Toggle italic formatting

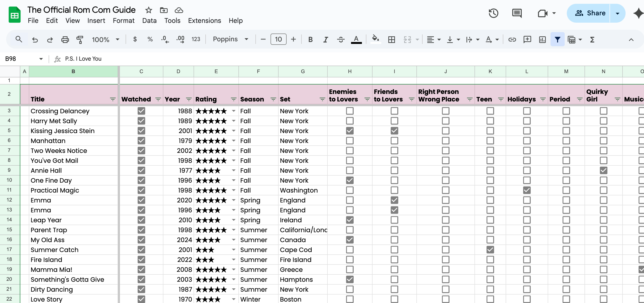point(326,39)
